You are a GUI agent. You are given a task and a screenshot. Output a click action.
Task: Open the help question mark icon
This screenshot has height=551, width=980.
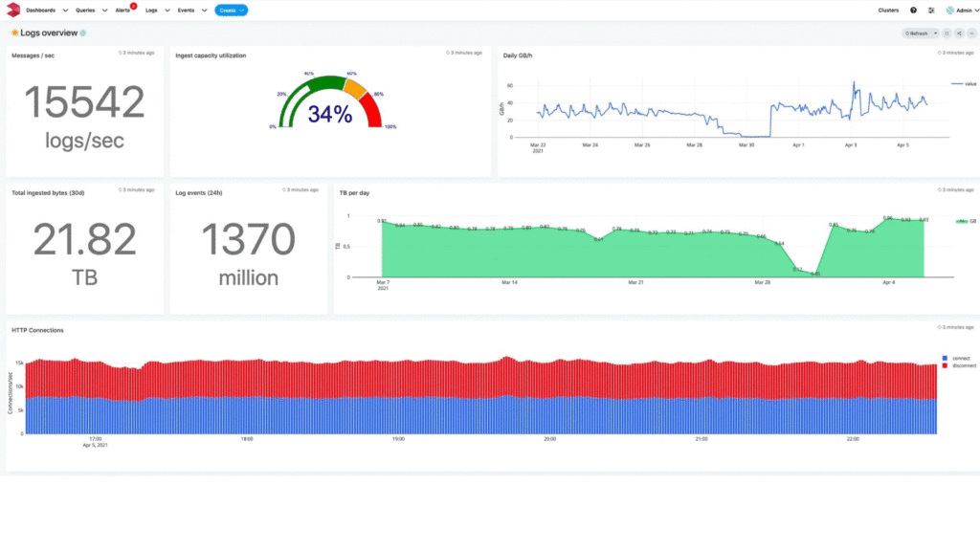[x=913, y=11]
